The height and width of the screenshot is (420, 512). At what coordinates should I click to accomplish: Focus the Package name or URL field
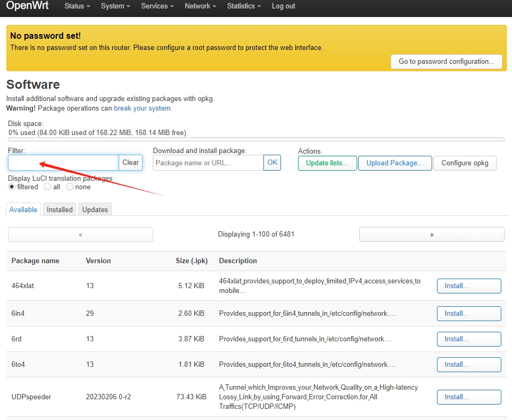tap(208, 163)
